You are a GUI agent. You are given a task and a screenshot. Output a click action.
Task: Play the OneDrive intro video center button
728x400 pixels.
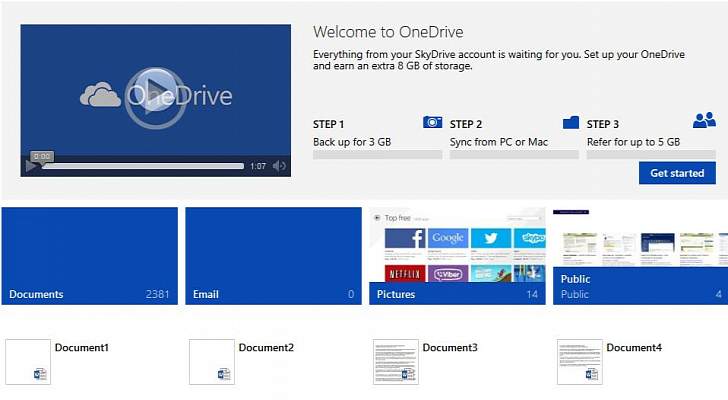coord(156,98)
